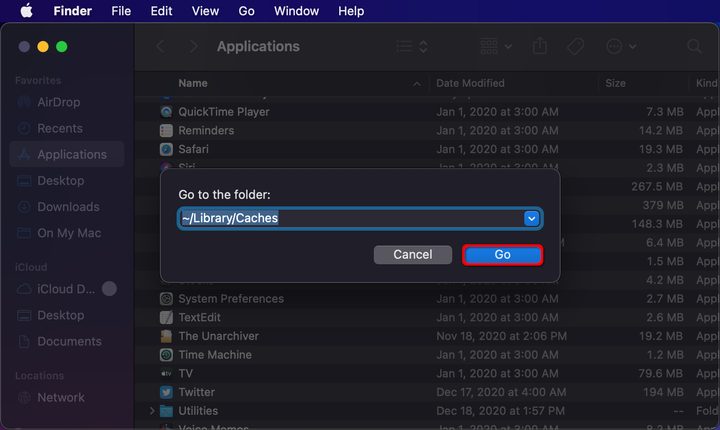720x430 pixels.
Task: Sort by Date Modified column
Action: pyautogui.click(x=470, y=83)
